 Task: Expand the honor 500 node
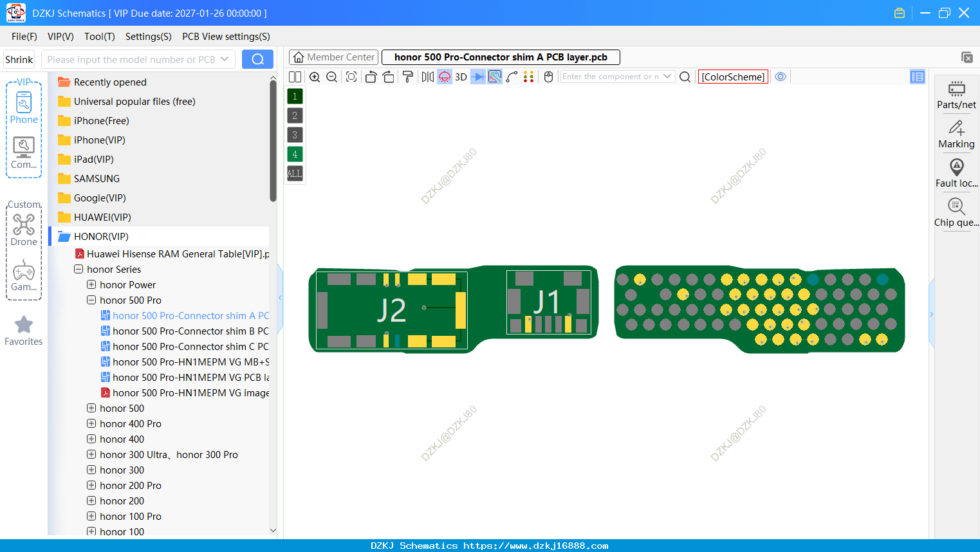[x=91, y=409]
